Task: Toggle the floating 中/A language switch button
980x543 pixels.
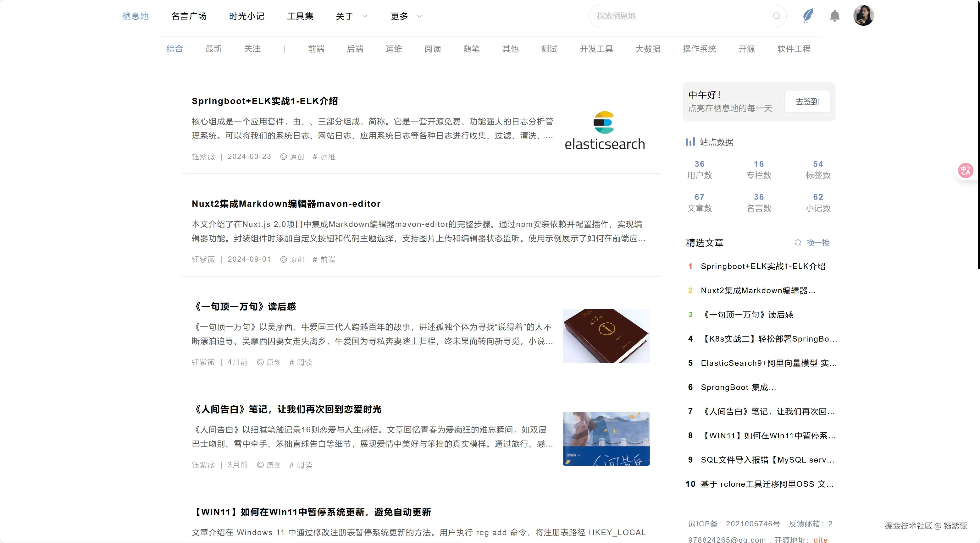Action: 966,170
